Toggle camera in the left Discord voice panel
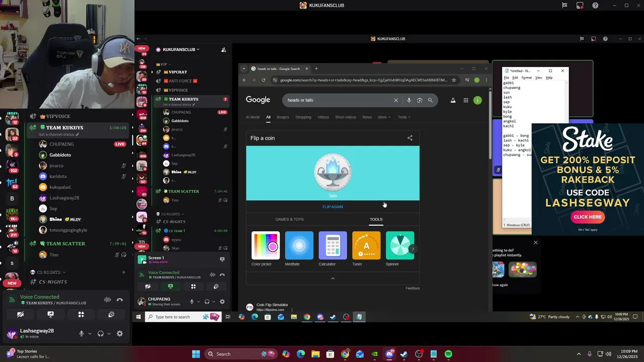The width and height of the screenshot is (644, 362). [20, 314]
